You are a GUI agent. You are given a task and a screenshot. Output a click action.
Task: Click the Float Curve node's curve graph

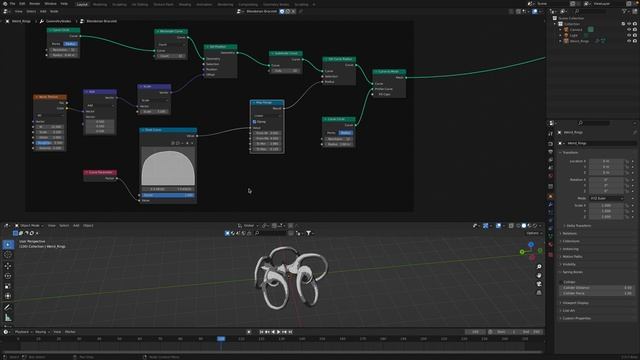(x=168, y=167)
